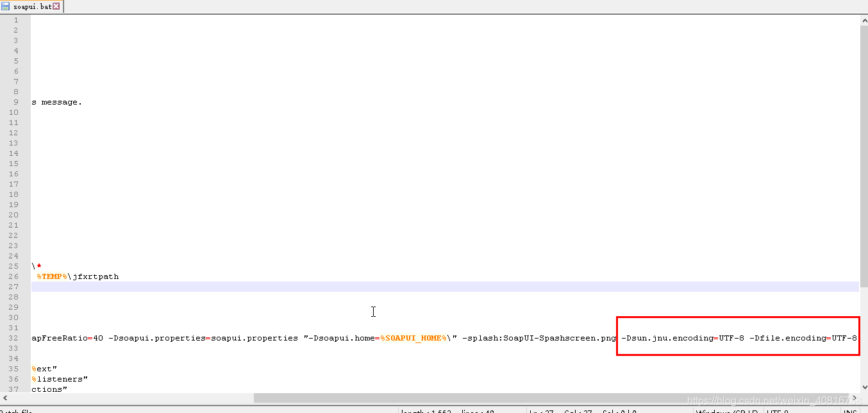Image resolution: width=868 pixels, height=413 pixels.
Task: Click line number 25 in the margin
Action: 15,266
